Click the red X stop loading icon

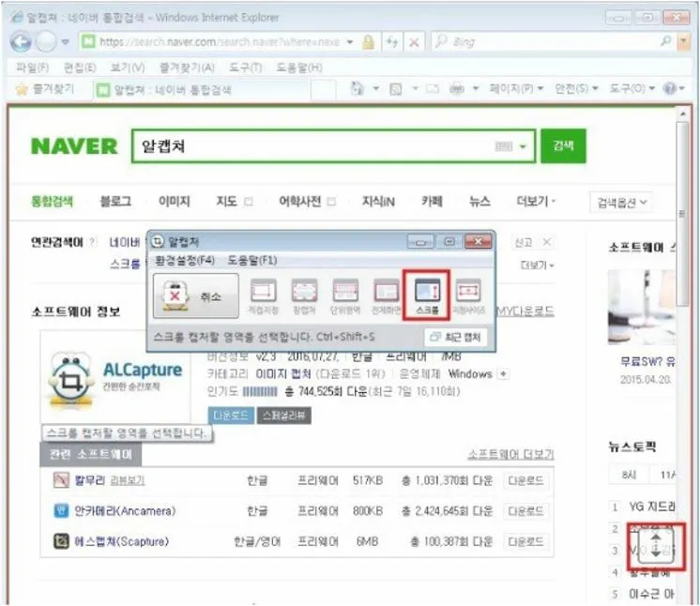pos(414,42)
